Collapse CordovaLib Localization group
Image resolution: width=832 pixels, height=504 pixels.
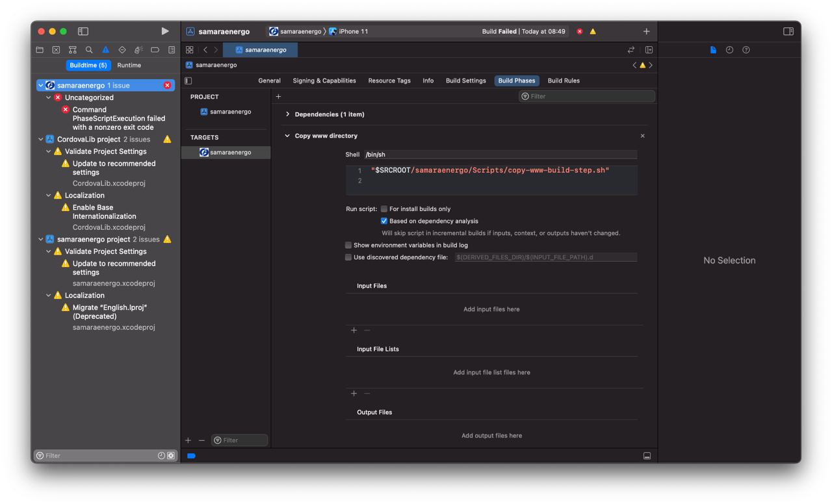tap(49, 195)
